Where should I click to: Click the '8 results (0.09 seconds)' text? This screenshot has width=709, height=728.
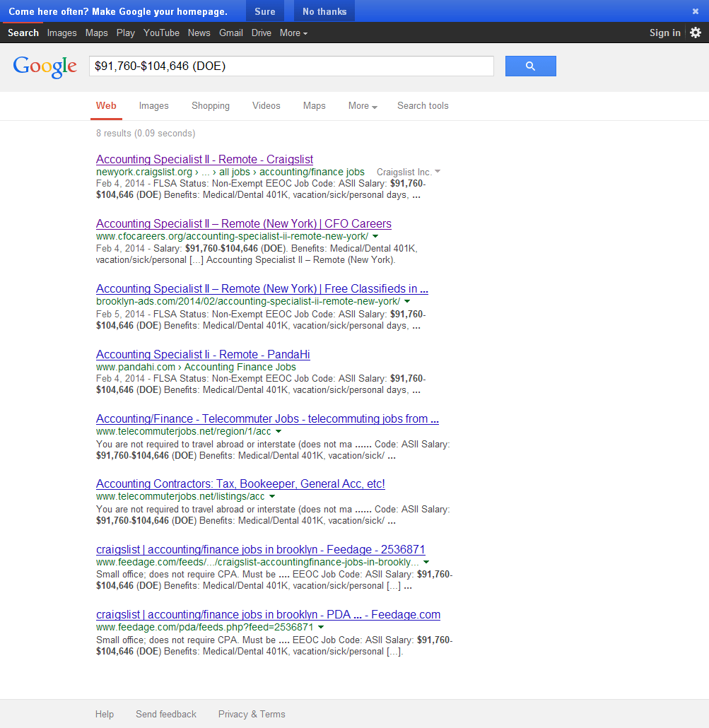146,134
